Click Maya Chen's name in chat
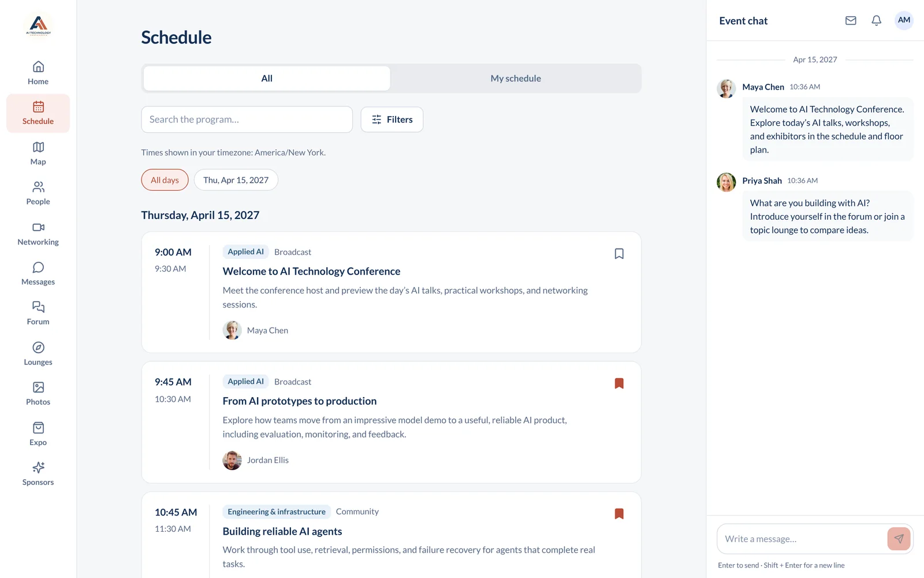924x578 pixels. point(763,87)
